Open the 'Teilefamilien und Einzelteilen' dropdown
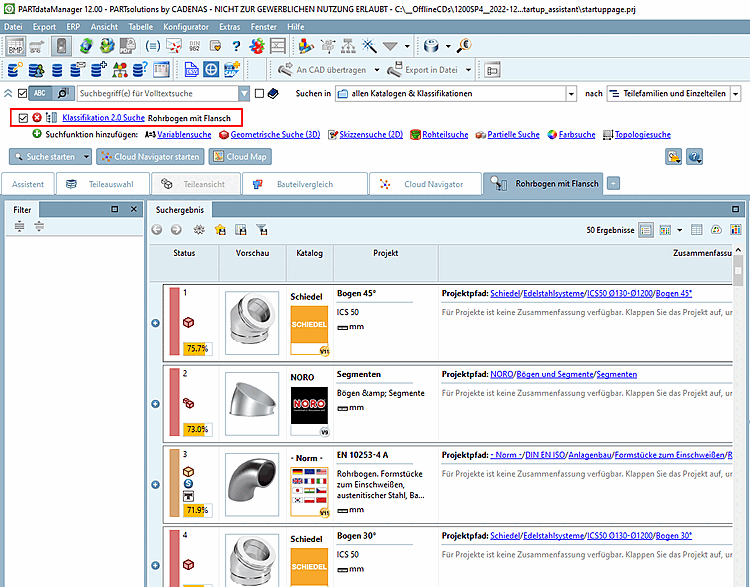This screenshot has height=587, width=750. coord(736,93)
